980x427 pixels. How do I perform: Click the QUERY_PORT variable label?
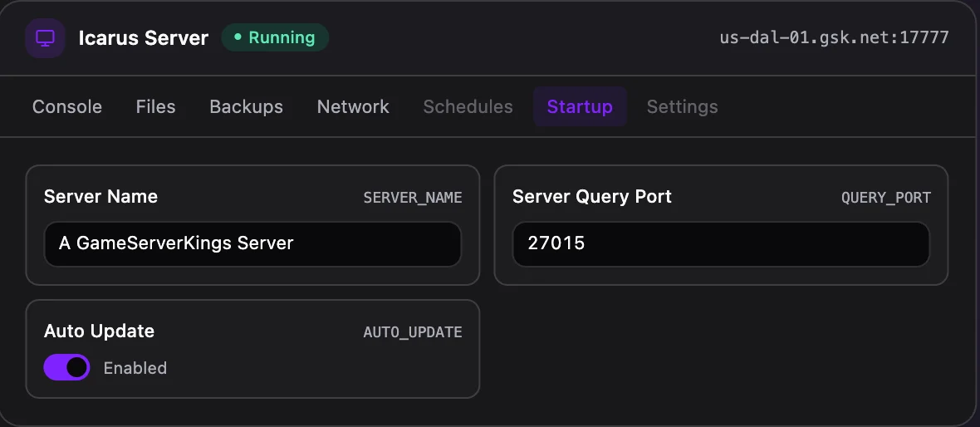(x=885, y=198)
